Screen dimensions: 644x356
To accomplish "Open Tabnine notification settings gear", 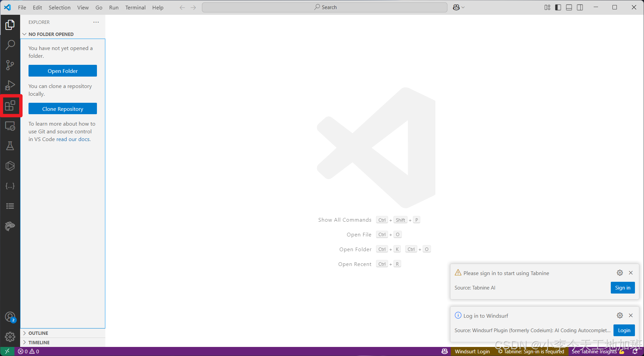I will (x=620, y=273).
